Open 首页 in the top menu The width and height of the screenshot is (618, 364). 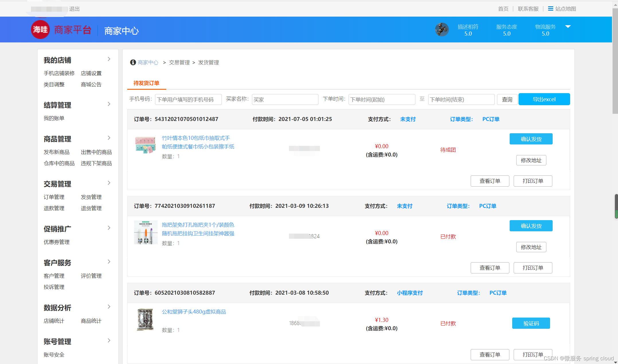click(x=503, y=9)
